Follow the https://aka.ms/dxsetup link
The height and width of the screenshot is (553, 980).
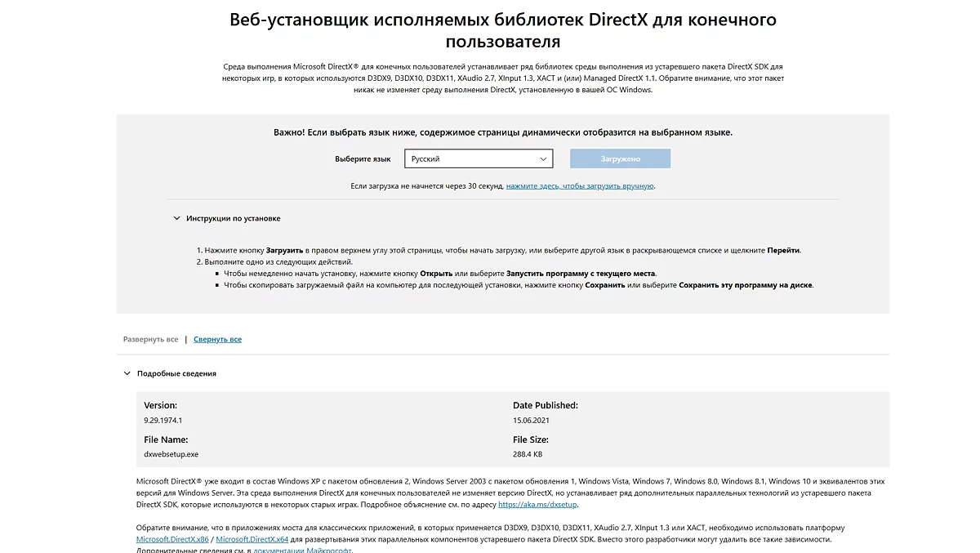[537, 504]
